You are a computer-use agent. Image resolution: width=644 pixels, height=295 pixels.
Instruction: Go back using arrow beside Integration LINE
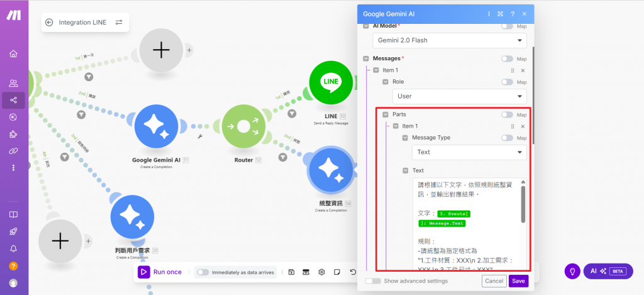(x=49, y=22)
